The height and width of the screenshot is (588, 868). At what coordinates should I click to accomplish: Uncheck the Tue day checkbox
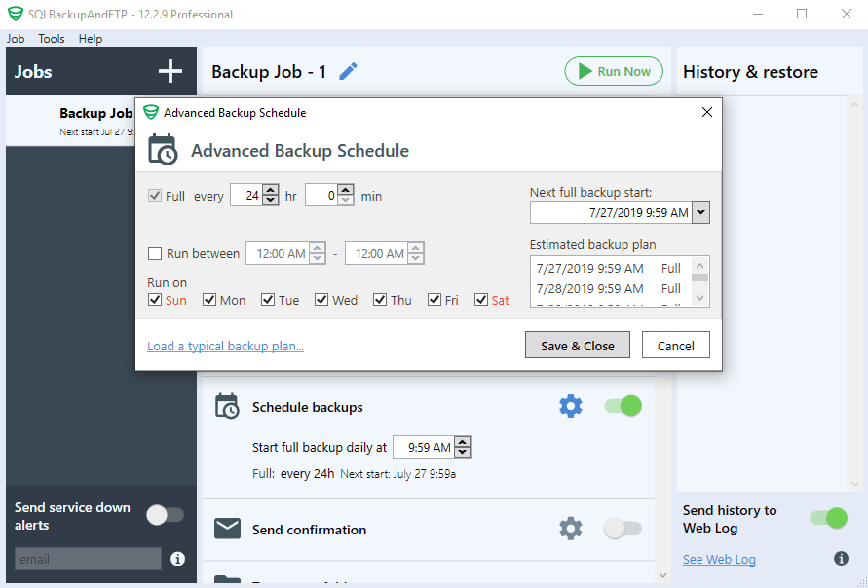click(268, 300)
